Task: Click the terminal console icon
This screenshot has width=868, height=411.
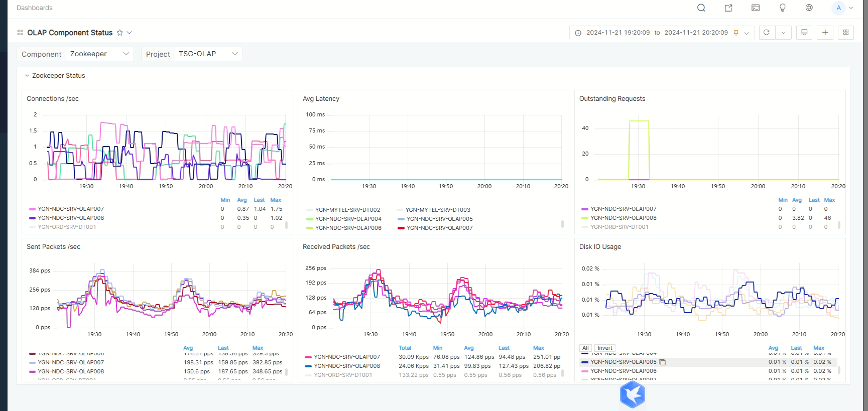Action: [756, 8]
